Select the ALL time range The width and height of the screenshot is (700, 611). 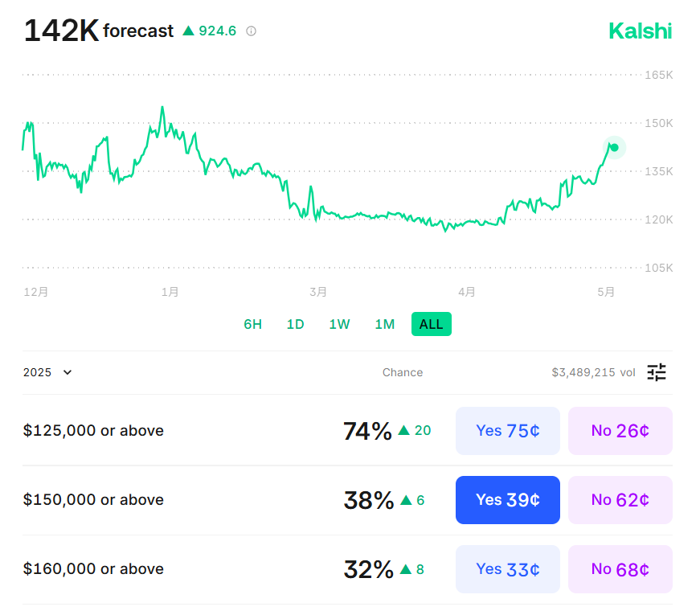point(431,324)
